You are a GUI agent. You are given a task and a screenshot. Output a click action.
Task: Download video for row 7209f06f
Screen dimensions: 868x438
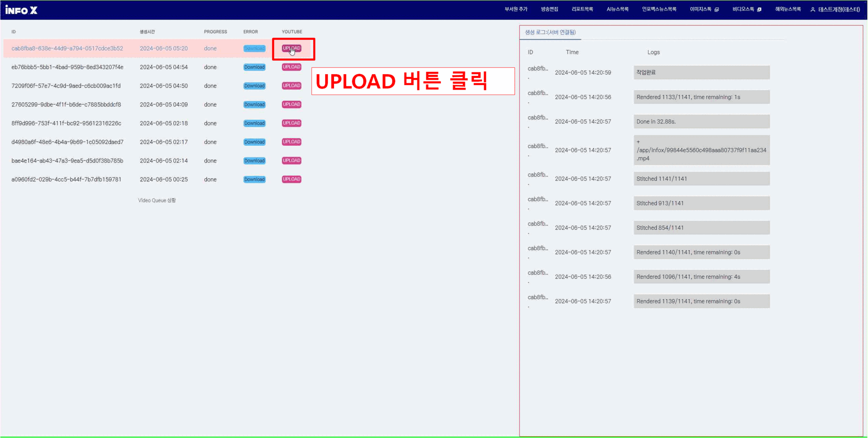(x=255, y=86)
